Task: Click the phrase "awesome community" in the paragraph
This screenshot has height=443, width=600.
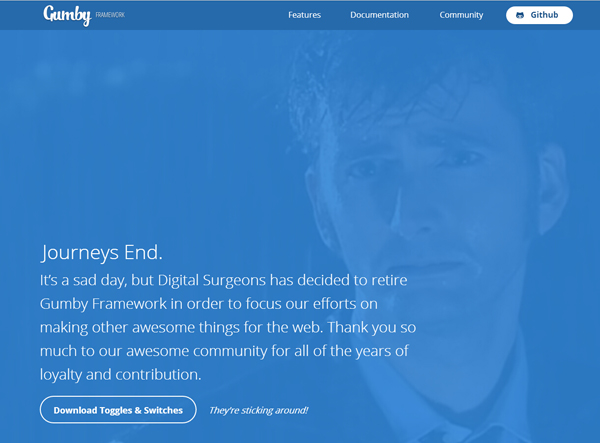Action: [197, 351]
